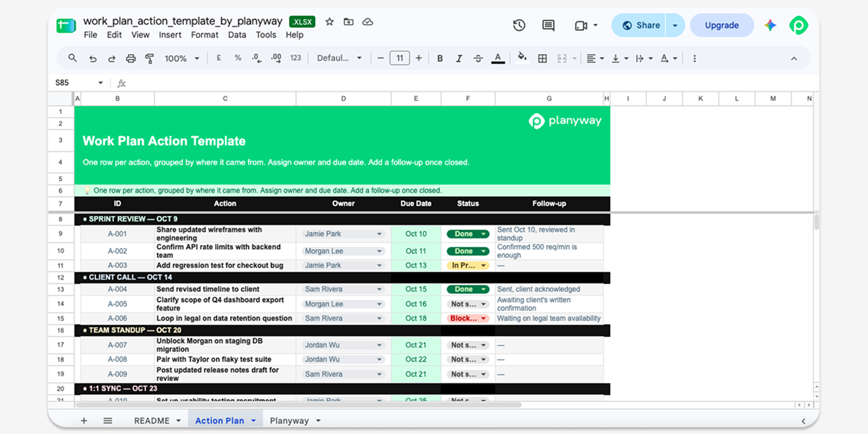Click the Share button
Screen dimensions: 868x434
pos(641,25)
